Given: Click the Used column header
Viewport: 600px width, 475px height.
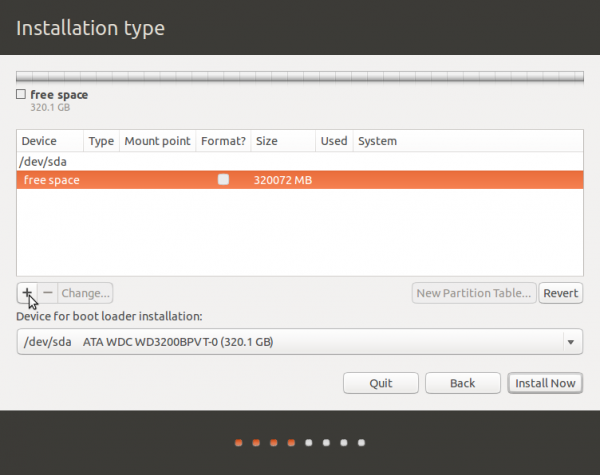Looking at the screenshot, I should tap(333, 141).
